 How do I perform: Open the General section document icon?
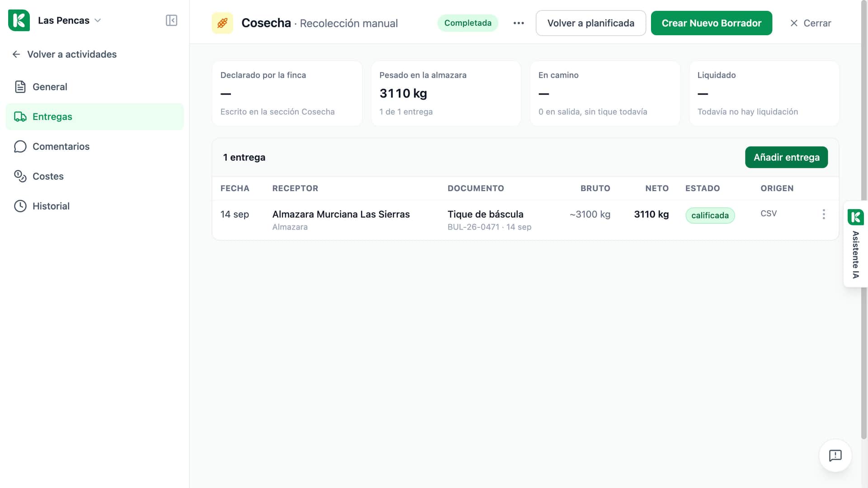click(20, 87)
